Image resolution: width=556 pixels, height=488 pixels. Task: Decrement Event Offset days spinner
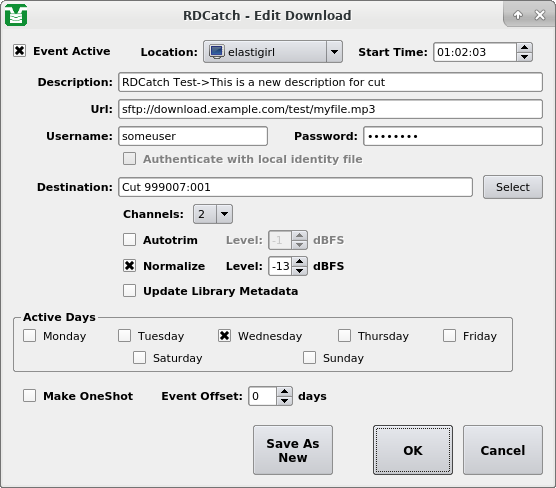point(284,400)
